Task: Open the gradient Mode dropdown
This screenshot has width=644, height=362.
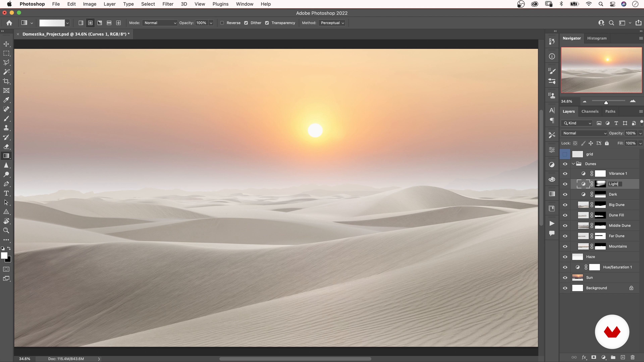Action: (x=160, y=23)
